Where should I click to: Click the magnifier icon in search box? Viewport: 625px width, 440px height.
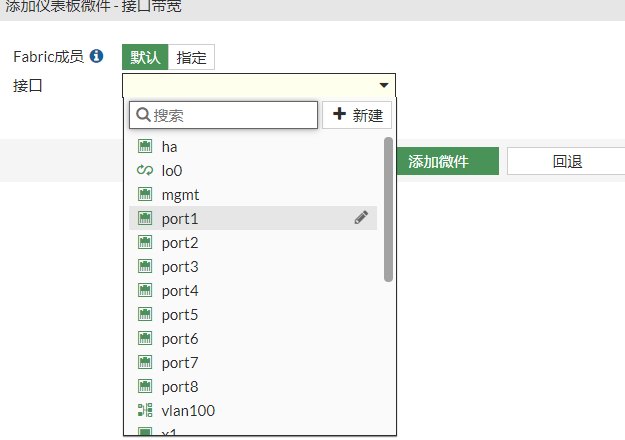tap(143, 115)
